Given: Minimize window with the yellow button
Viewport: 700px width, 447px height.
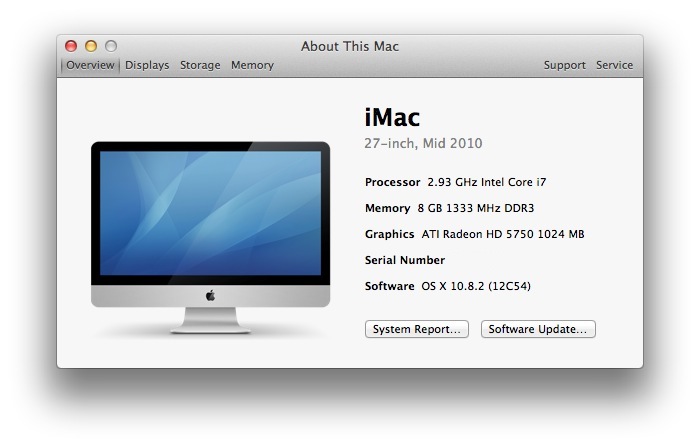Looking at the screenshot, I should click(91, 46).
